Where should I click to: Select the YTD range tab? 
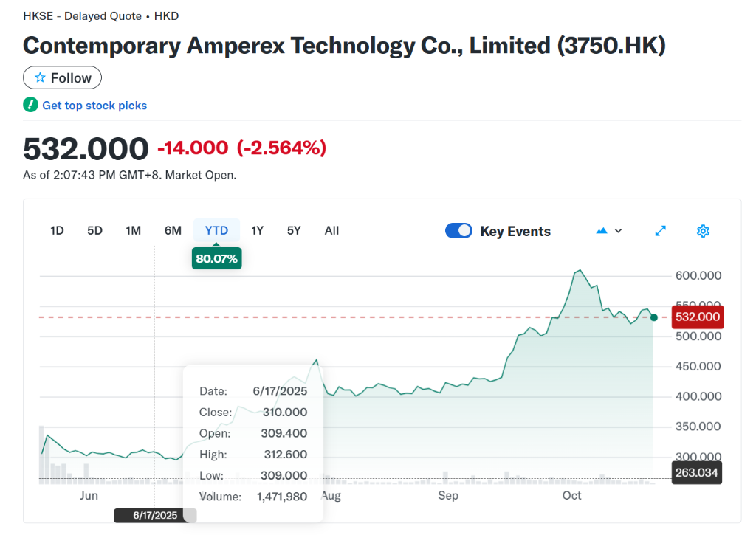[216, 230]
